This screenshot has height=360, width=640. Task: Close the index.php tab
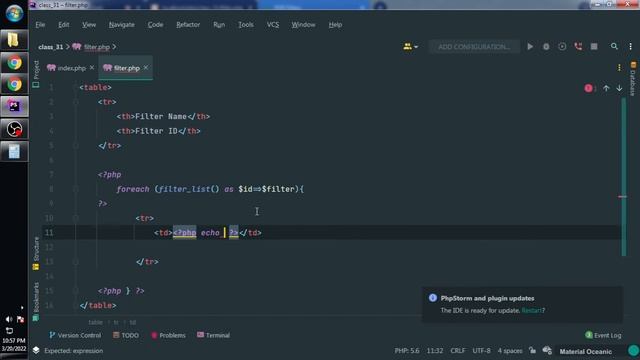[92, 68]
